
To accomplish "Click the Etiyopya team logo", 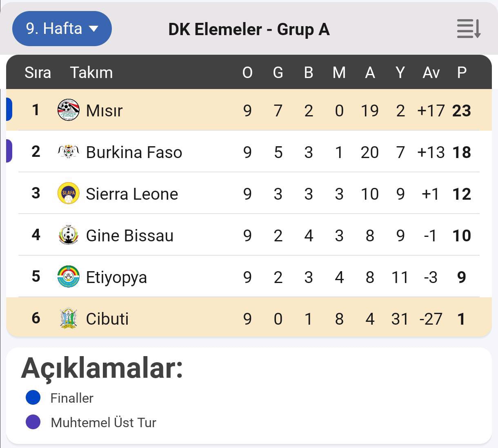I will pyautogui.click(x=68, y=277).
